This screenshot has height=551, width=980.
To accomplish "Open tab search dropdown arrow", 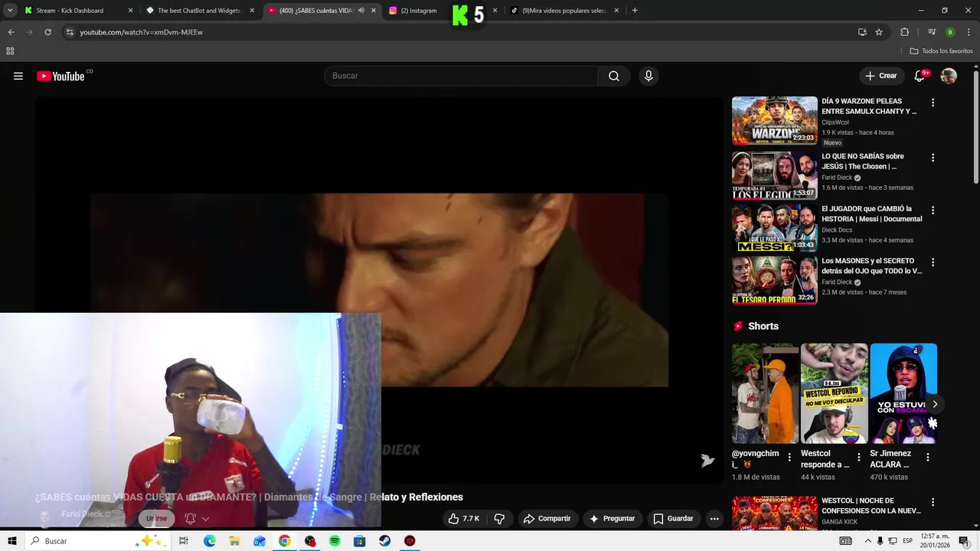I will click(10, 11).
